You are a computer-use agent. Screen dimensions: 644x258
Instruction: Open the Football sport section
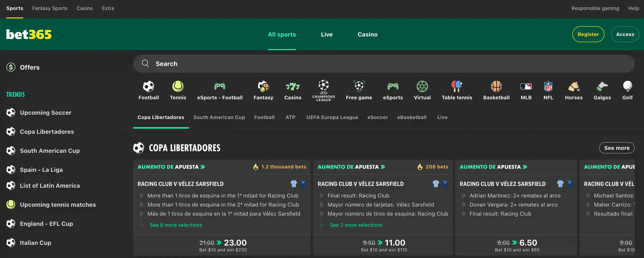pyautogui.click(x=148, y=90)
